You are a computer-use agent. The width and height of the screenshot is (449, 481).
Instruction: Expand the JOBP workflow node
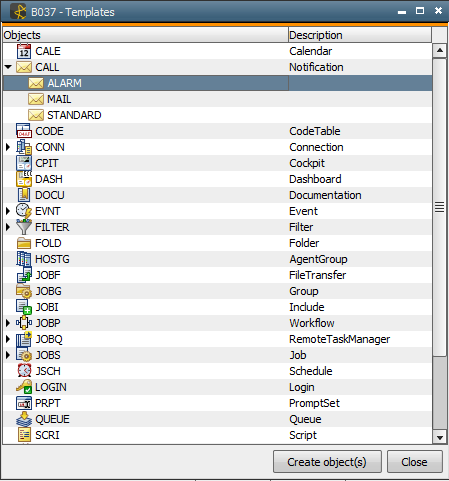[x=8, y=323]
